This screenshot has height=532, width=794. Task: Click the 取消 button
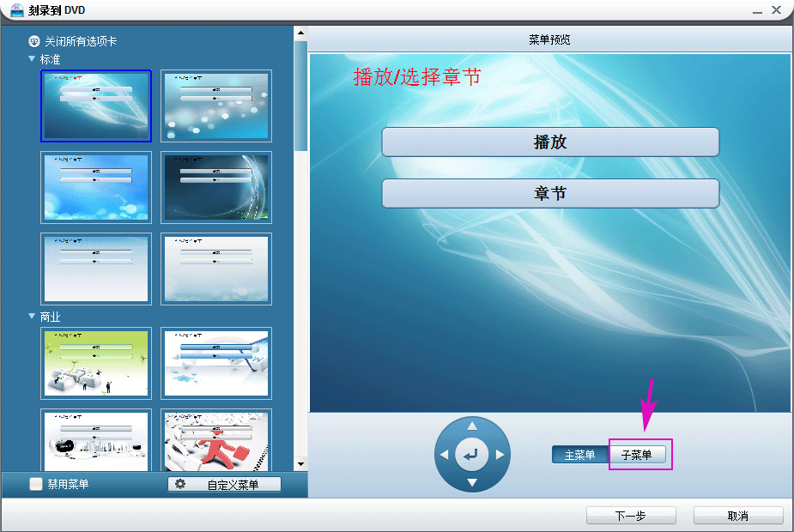pyautogui.click(x=737, y=516)
